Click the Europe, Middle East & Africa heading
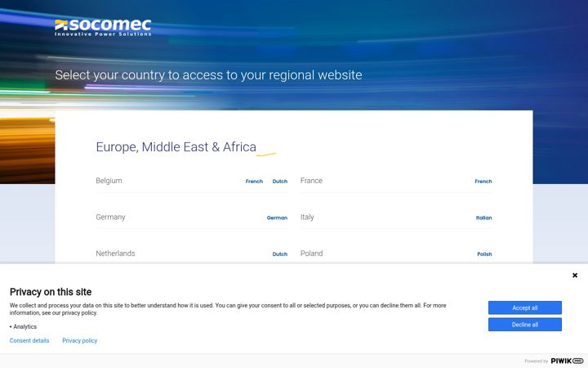 click(x=176, y=147)
